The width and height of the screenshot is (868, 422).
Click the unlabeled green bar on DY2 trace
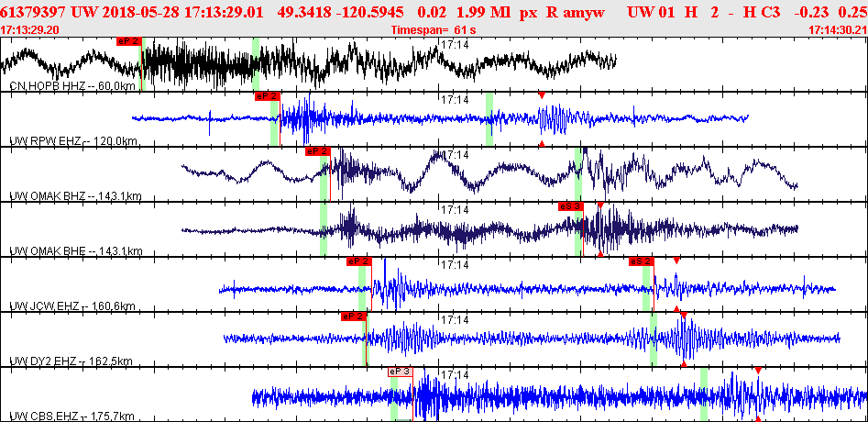pos(654,339)
